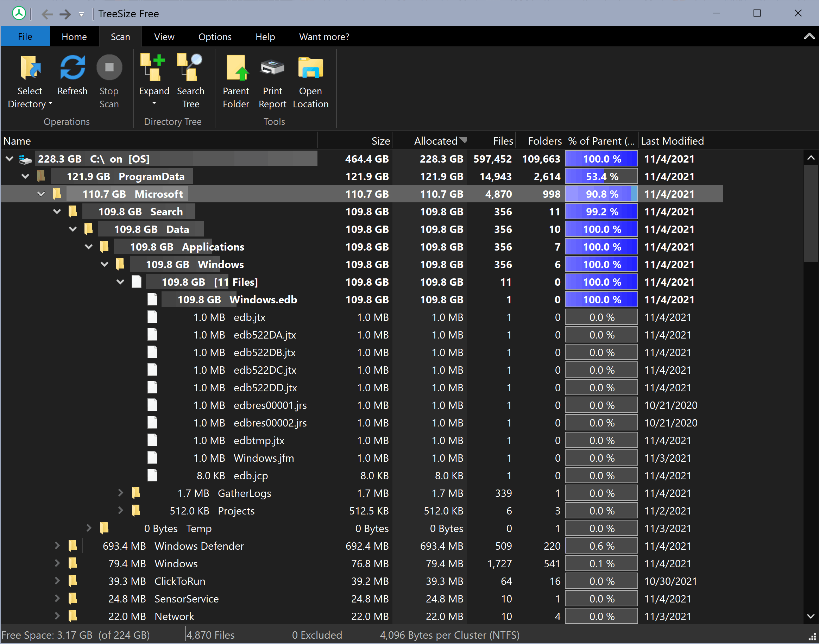
Task: Switch to the View tab
Action: click(164, 37)
